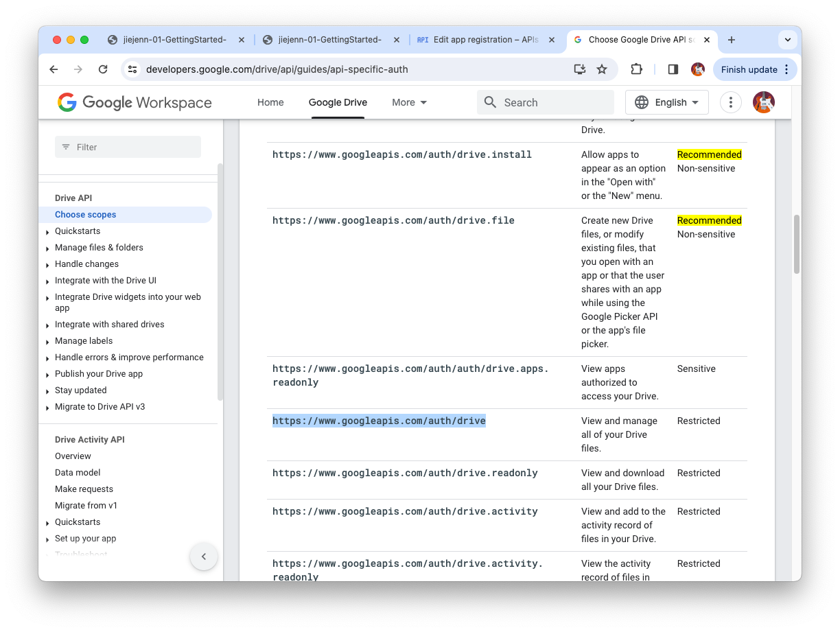Select Choose scopes in sidebar

(x=86, y=215)
